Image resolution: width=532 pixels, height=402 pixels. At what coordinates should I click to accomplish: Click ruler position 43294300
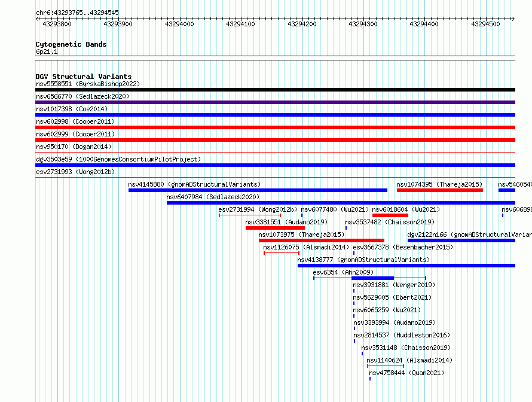coord(363,24)
